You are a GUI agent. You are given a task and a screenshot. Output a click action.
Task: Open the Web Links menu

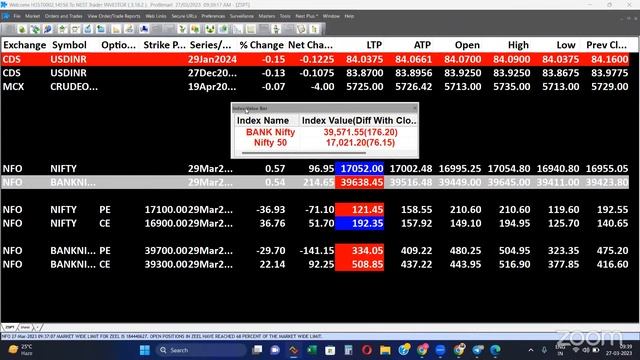[156, 16]
